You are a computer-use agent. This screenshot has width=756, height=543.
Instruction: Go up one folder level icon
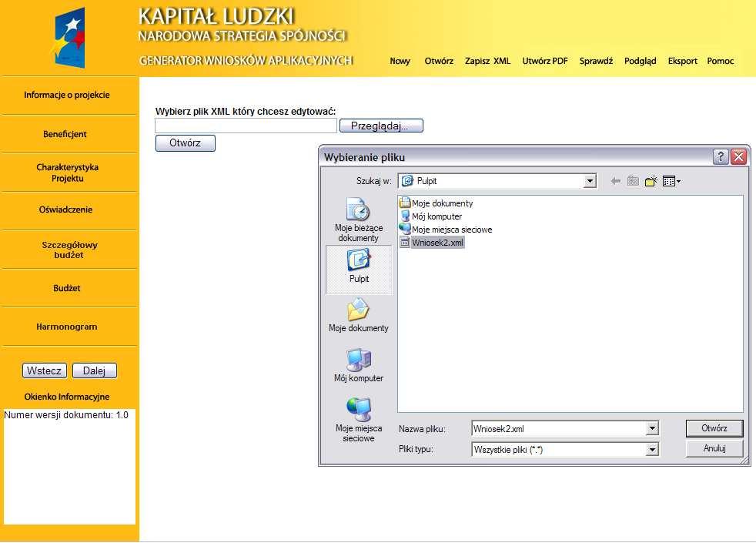(633, 181)
